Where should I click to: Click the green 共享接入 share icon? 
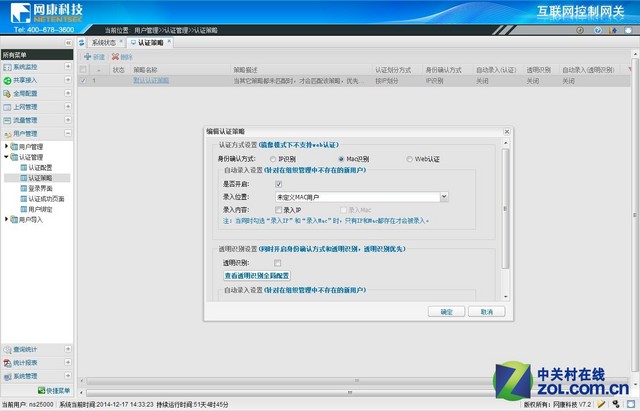[x=7, y=80]
